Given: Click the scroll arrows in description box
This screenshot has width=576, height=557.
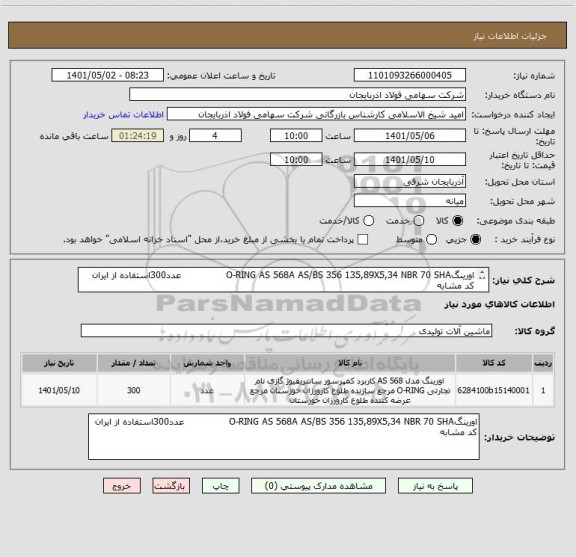Looking at the screenshot, I should [482, 275].
